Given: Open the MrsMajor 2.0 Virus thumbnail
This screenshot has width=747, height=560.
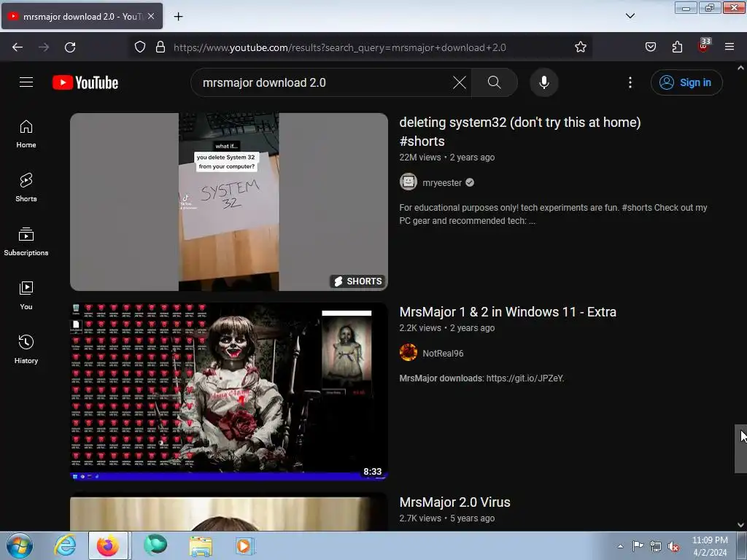Looking at the screenshot, I should point(229,513).
